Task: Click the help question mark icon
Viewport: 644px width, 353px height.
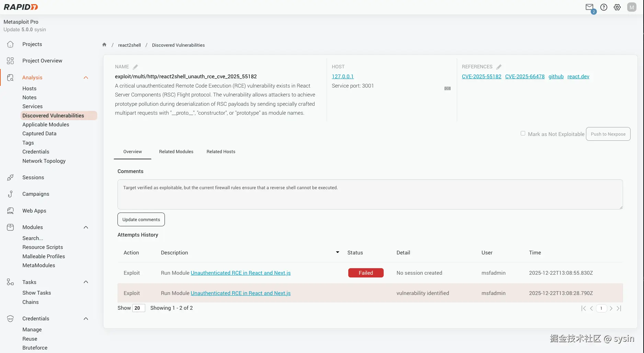Action: (x=604, y=7)
